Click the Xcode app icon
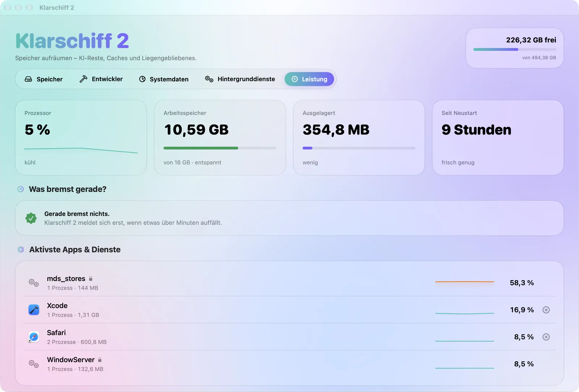This screenshot has height=392, width=579. [x=34, y=310]
